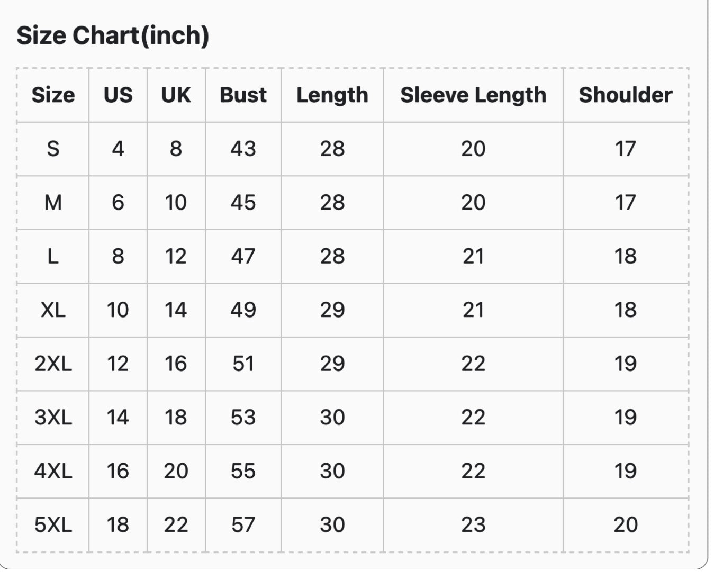Select the Size column header
The height and width of the screenshot is (588, 723).
53,95
